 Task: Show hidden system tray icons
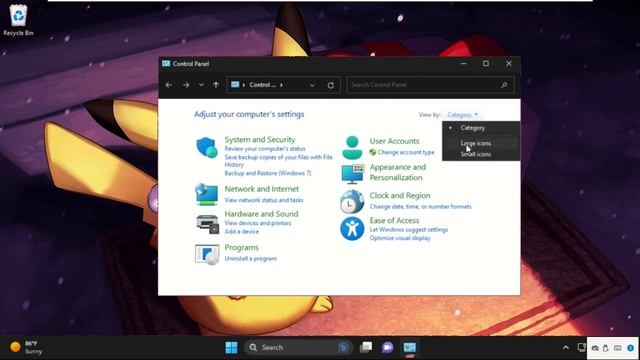click(566, 347)
